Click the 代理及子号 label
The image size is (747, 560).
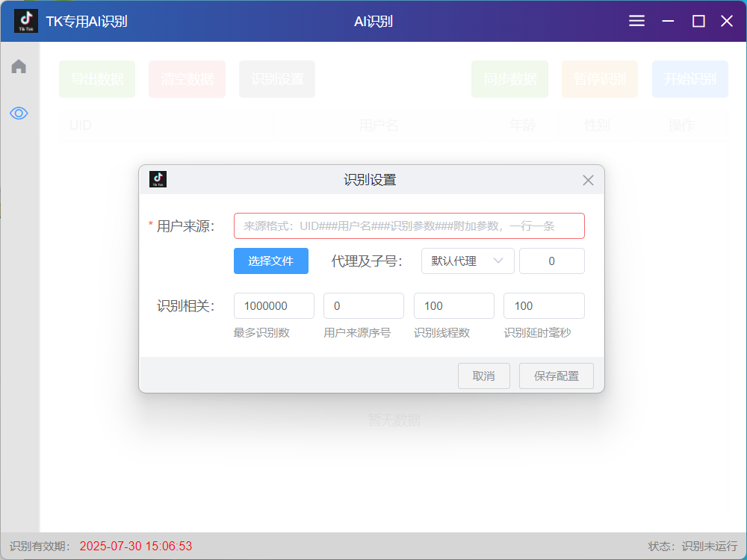(367, 261)
